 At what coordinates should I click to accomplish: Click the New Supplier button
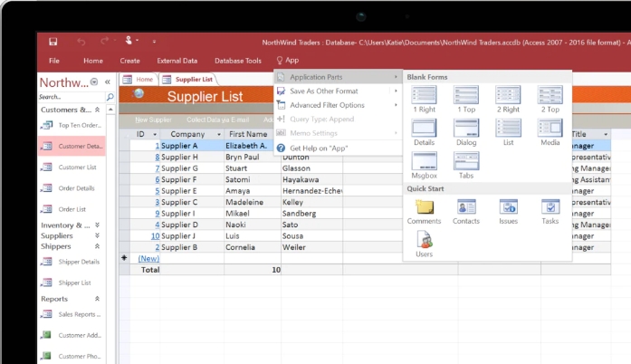click(153, 120)
